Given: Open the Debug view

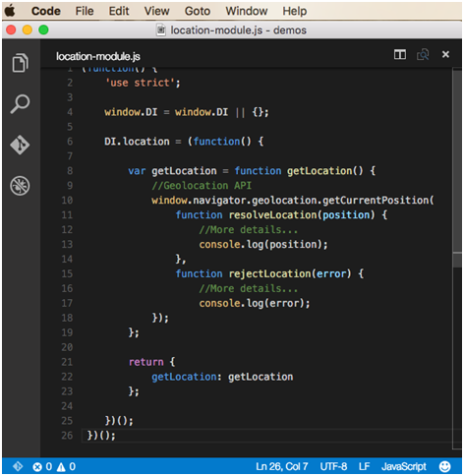Looking at the screenshot, I should click(20, 186).
